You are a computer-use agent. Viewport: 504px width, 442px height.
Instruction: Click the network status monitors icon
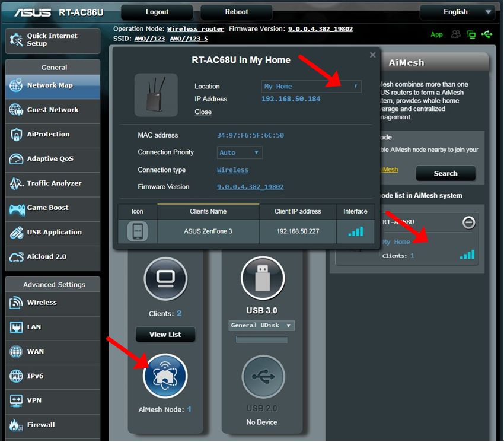pos(471,34)
